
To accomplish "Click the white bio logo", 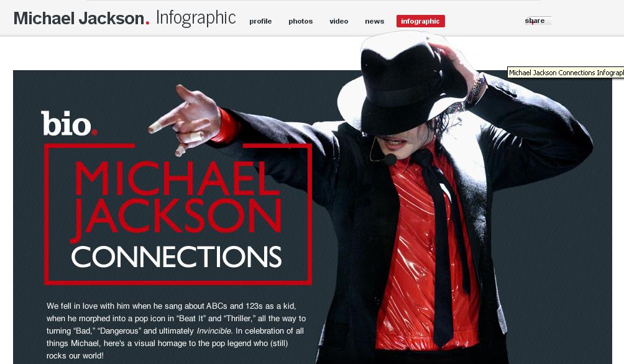I will (x=66, y=123).
